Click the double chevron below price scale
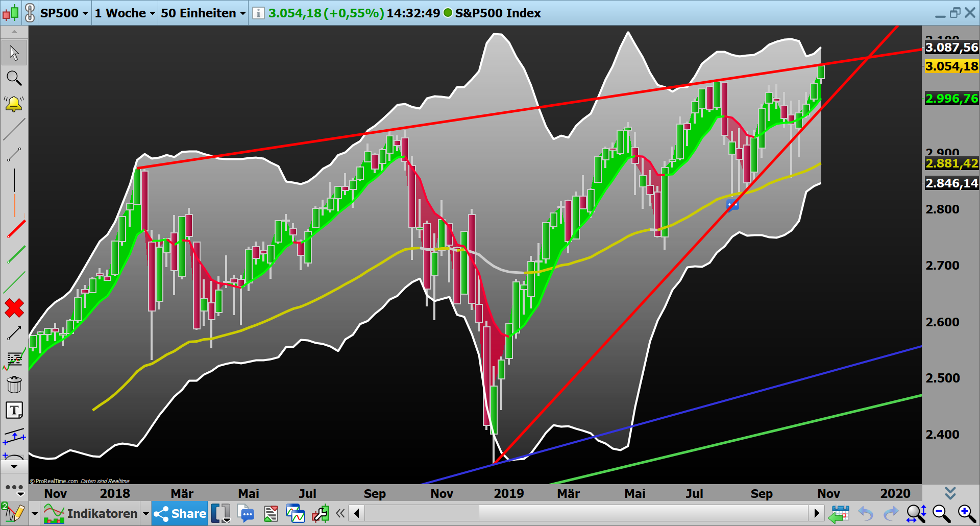 950,493
